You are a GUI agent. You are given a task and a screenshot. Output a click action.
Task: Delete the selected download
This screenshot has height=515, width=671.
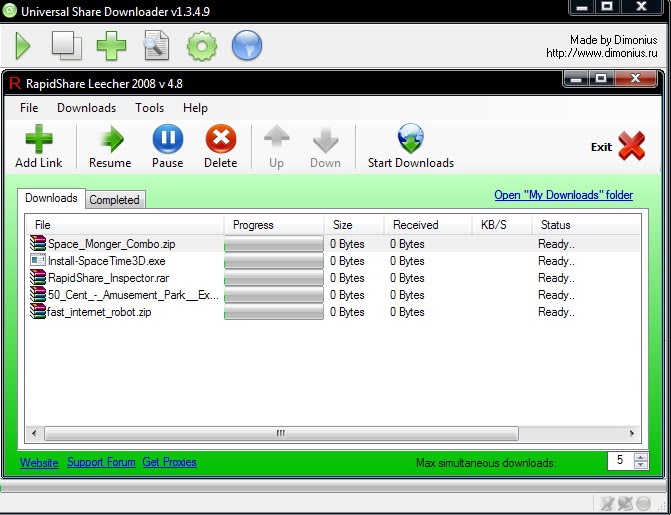(x=220, y=146)
